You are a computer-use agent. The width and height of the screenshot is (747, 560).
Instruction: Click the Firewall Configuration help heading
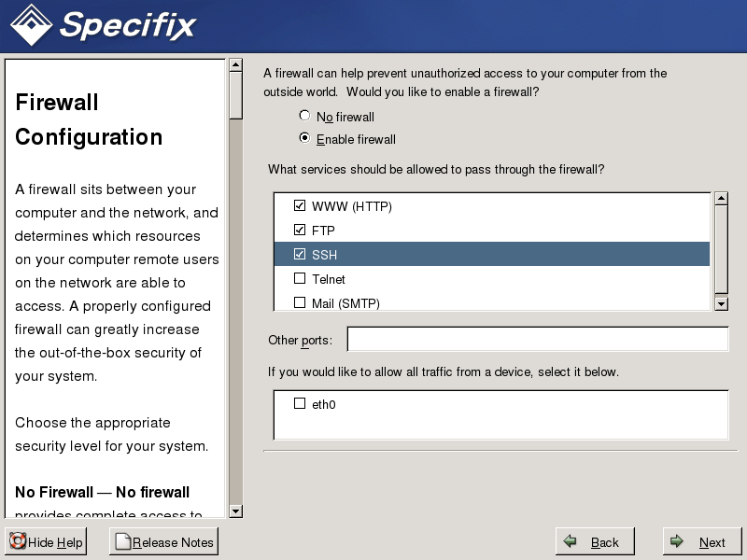(90, 119)
